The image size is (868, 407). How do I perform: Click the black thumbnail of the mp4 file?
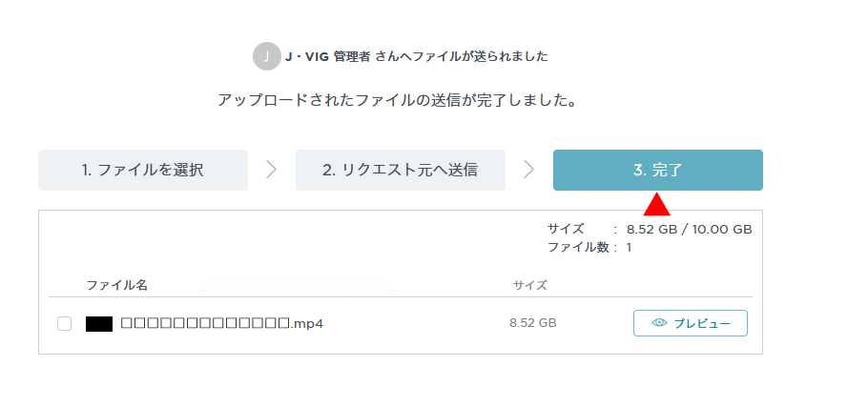pos(99,323)
